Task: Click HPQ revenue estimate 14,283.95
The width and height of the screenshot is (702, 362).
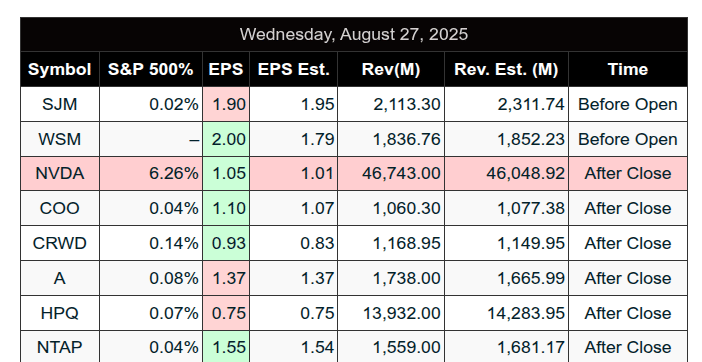Action: point(526,313)
